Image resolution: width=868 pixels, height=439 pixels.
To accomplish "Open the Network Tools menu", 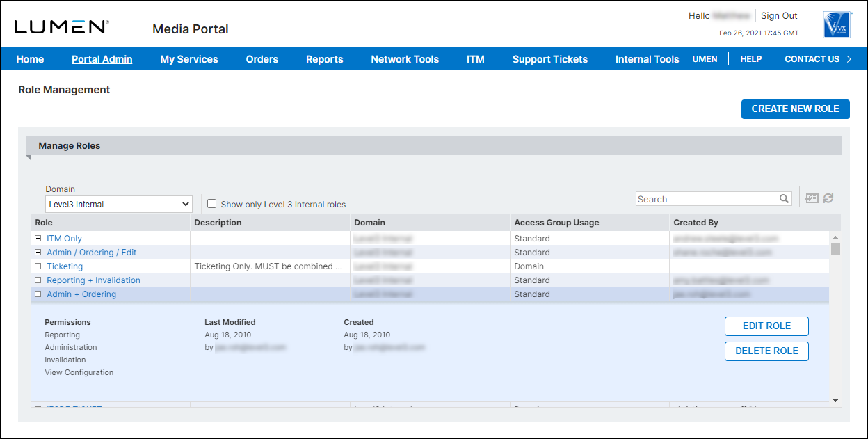I will pyautogui.click(x=405, y=59).
